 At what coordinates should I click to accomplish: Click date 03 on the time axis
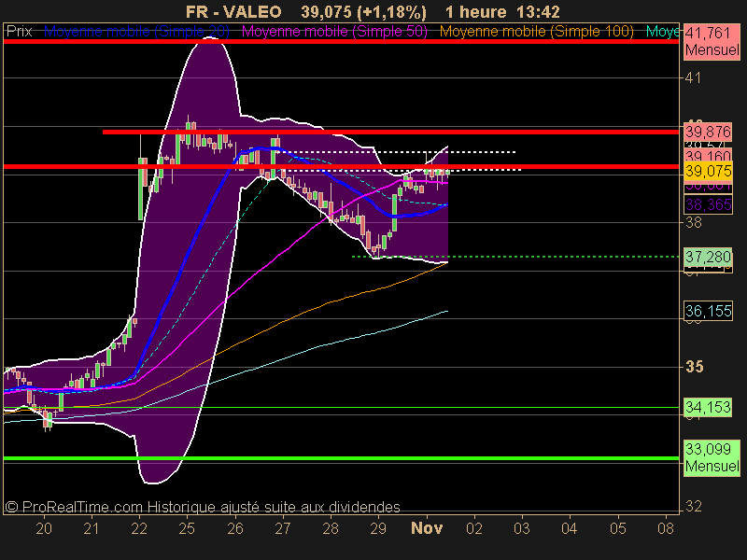click(522, 528)
